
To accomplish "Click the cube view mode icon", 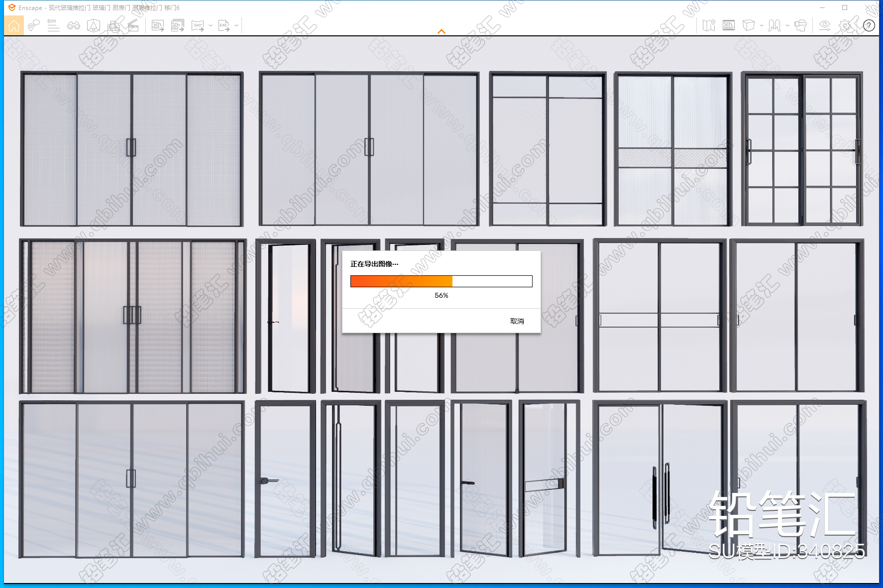I will [x=749, y=25].
